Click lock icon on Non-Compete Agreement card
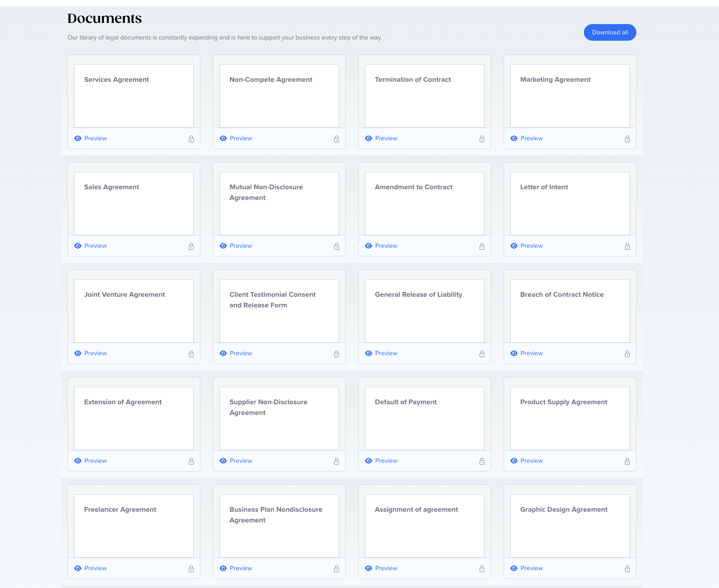 coord(337,139)
